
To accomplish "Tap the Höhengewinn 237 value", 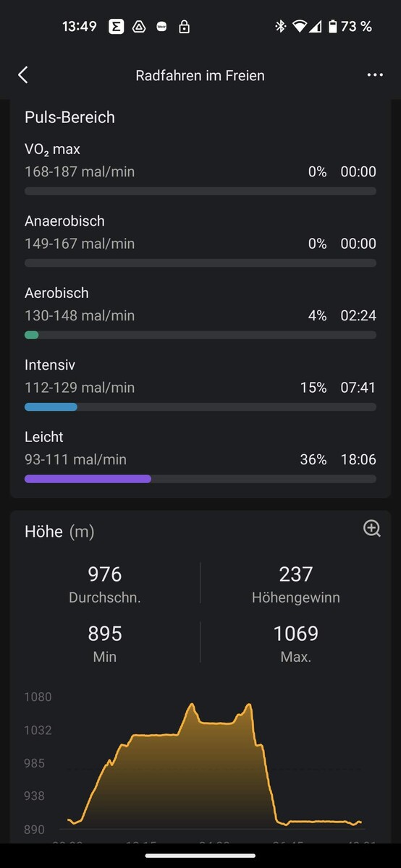I will [x=296, y=574].
